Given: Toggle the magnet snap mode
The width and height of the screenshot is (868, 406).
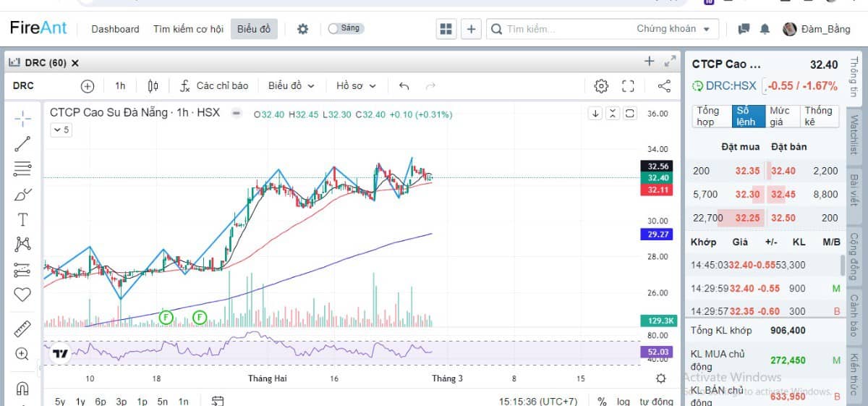Looking at the screenshot, I should click(x=22, y=388).
